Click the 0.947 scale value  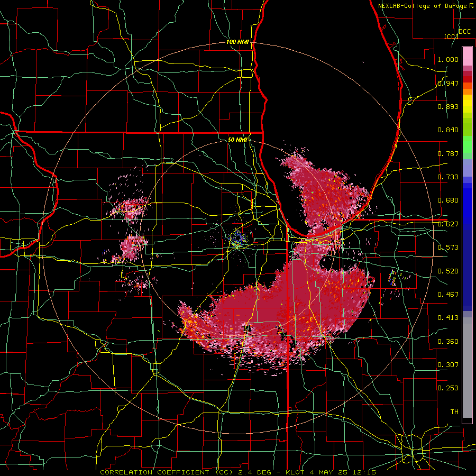point(448,83)
